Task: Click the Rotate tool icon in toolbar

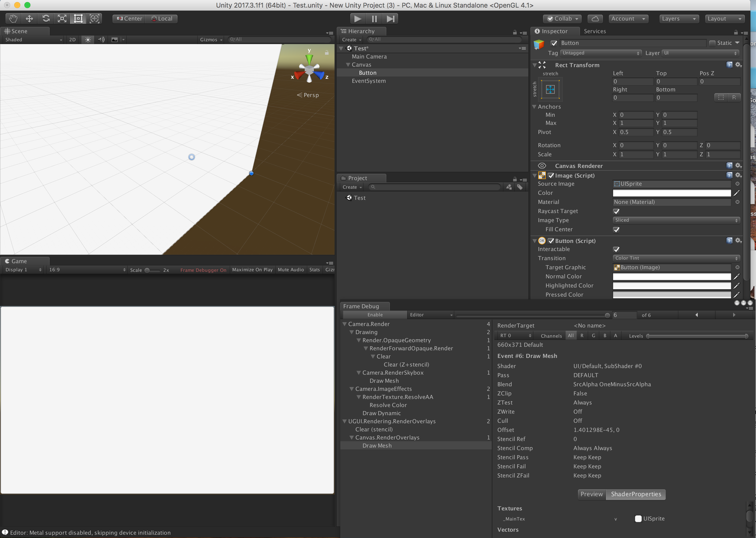Action: point(46,18)
